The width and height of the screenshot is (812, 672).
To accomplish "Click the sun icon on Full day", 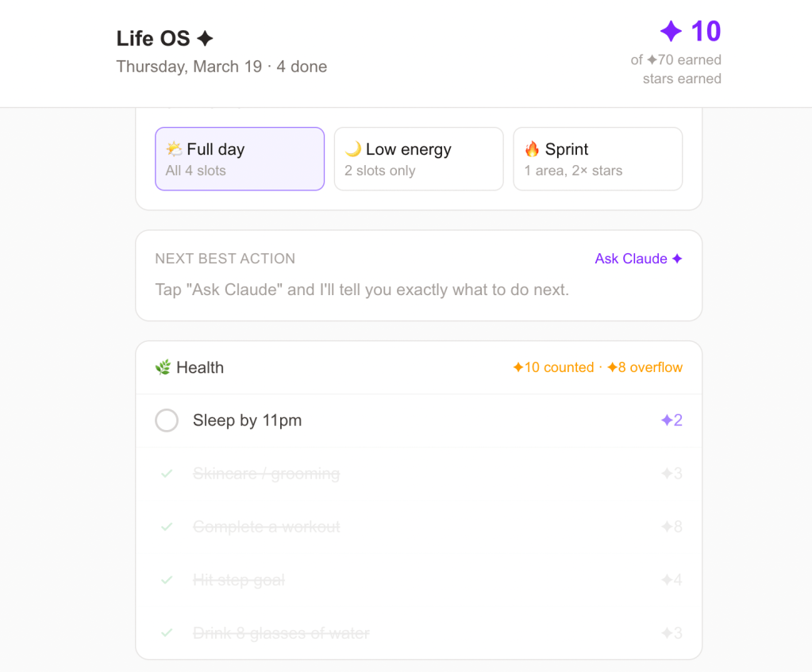I will click(174, 149).
